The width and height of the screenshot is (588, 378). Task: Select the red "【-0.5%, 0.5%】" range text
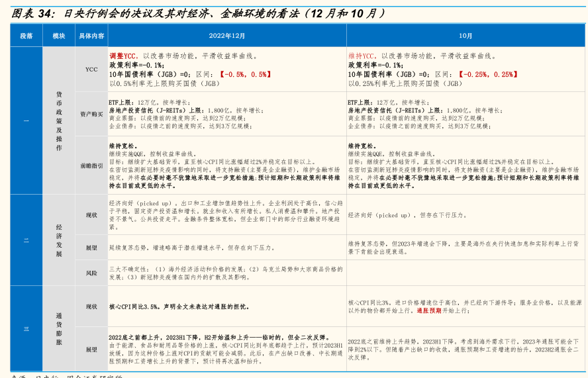[245, 75]
